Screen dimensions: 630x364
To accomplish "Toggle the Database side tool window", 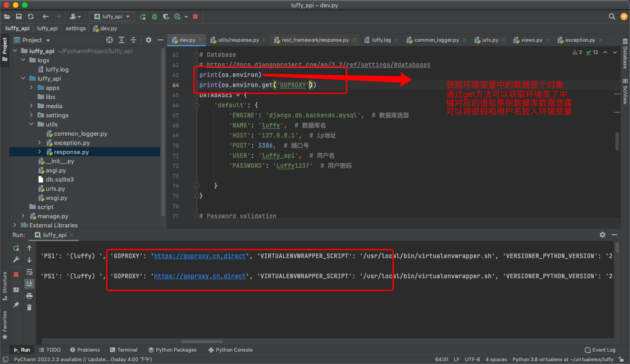I will click(x=625, y=53).
